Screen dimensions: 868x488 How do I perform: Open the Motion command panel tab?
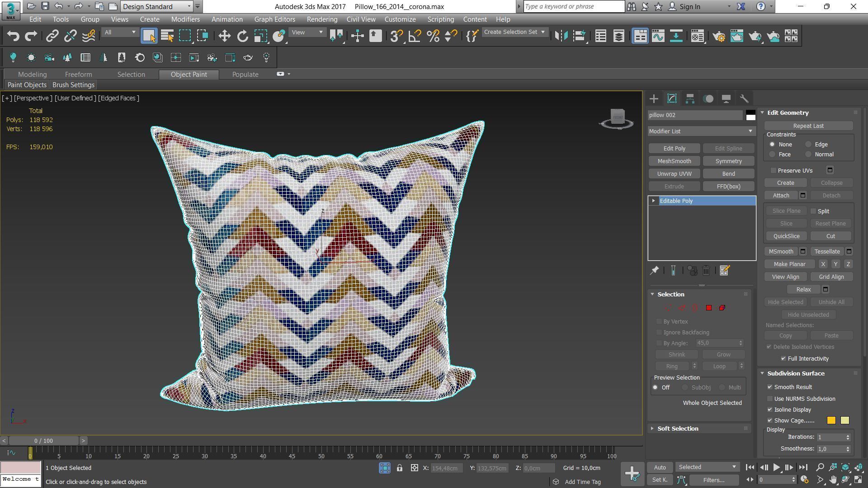[x=708, y=99]
